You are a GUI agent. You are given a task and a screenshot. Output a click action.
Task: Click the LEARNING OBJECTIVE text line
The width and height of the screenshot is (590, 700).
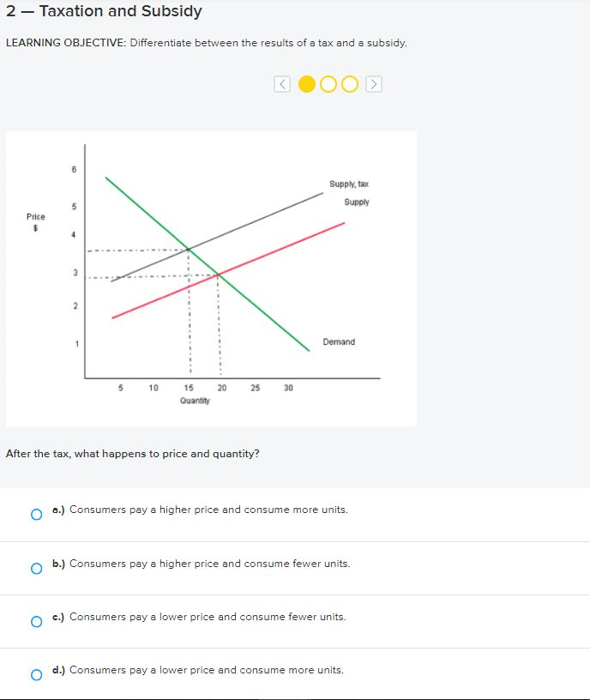[206, 43]
